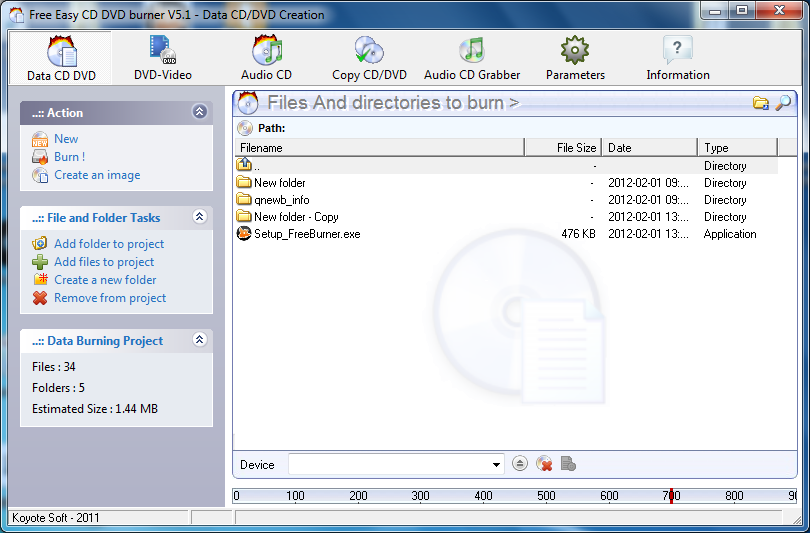Screen dimensions: 810x533
Task: Sort by the Date column header
Action: click(650, 148)
